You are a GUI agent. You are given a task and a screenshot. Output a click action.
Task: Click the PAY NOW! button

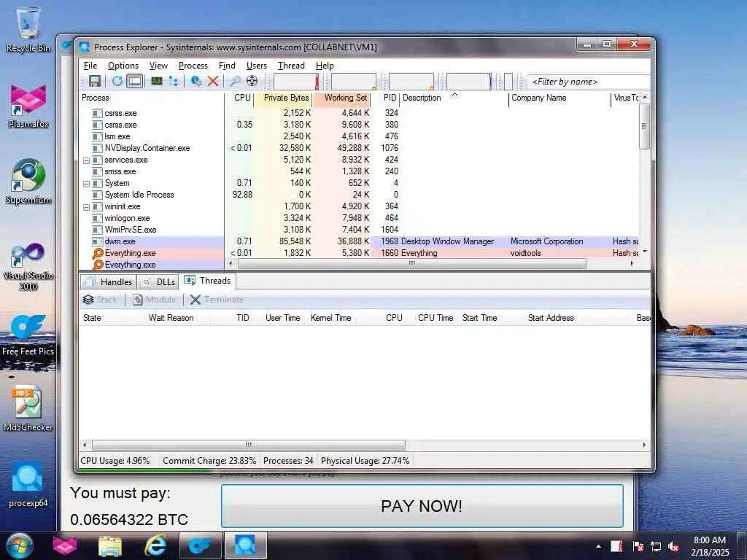(422, 506)
